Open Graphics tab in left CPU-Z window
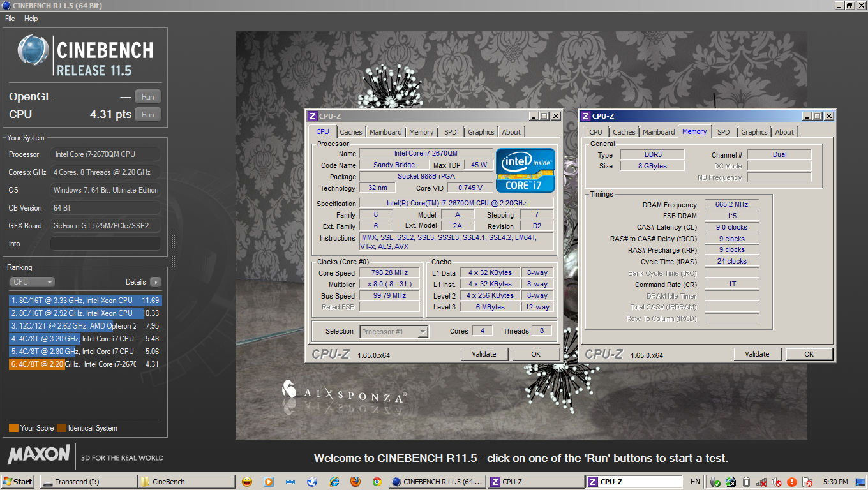Image resolution: width=868 pixels, height=490 pixels. pos(481,132)
